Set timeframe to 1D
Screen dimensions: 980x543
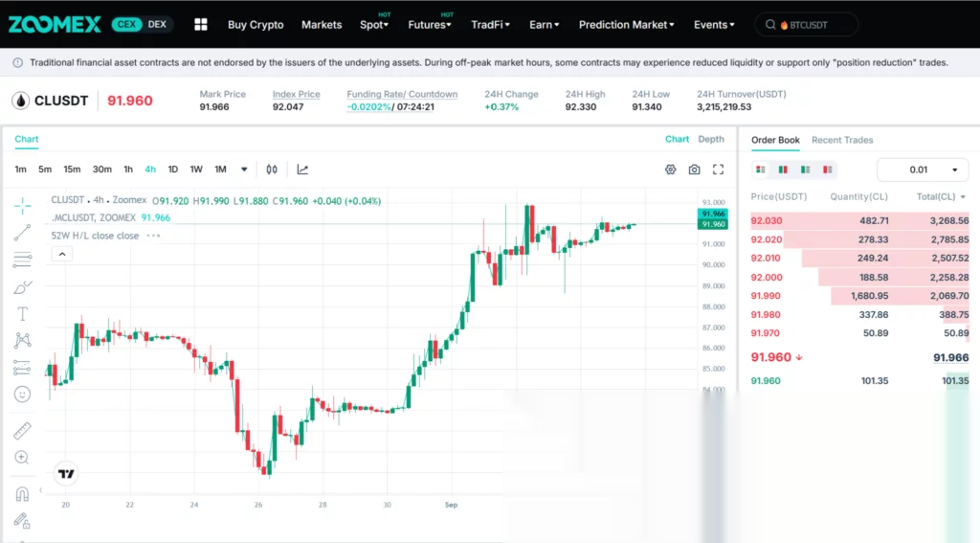[173, 170]
